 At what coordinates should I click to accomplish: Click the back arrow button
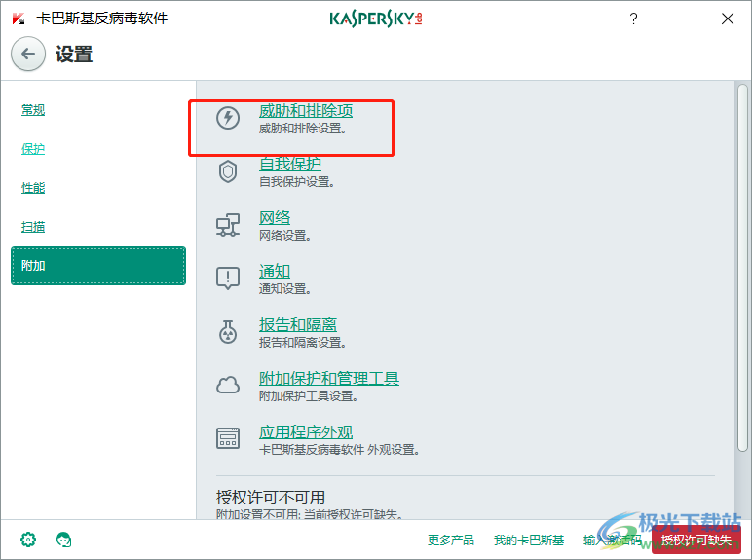(x=28, y=54)
